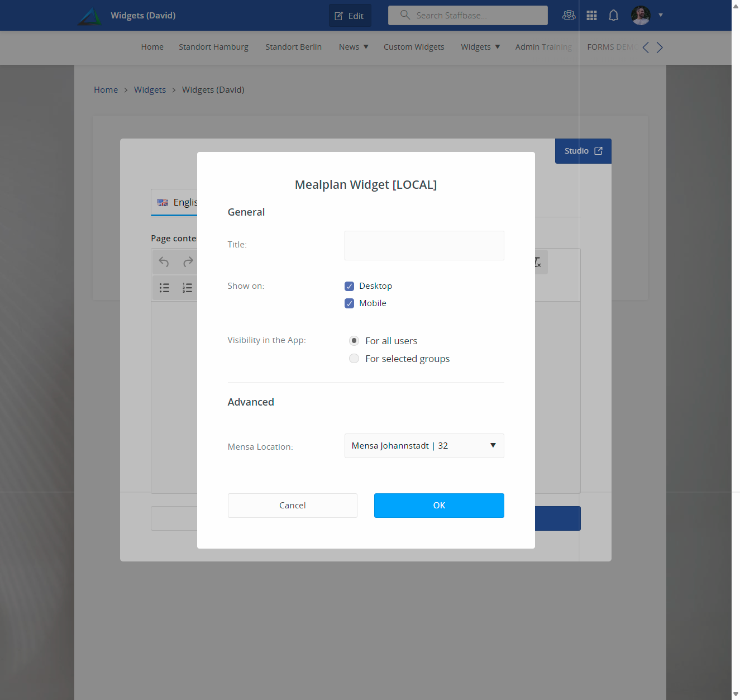Click the Staffbase logo
This screenshot has height=700, width=740.
coord(89,15)
